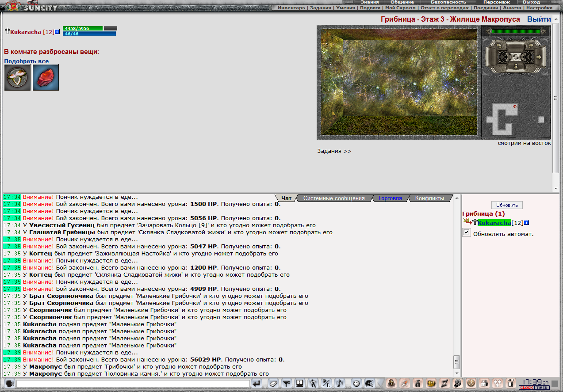Click the turn-right arrow on navigation pad
This screenshot has height=392, width=563.
click(531, 46)
